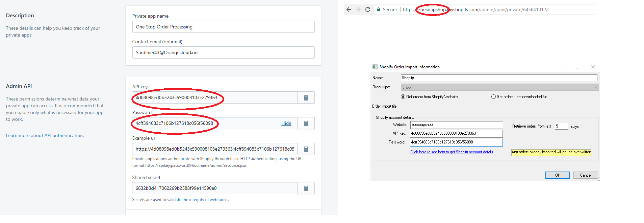Viewport: 644px width, 223px height.
Task: Copy the Password with clipboard icon
Action: click(306, 123)
